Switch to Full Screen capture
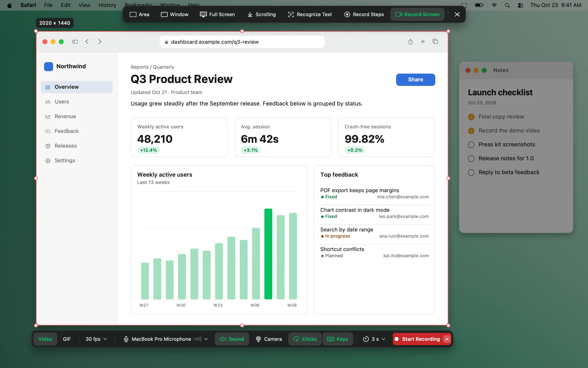 (x=217, y=14)
